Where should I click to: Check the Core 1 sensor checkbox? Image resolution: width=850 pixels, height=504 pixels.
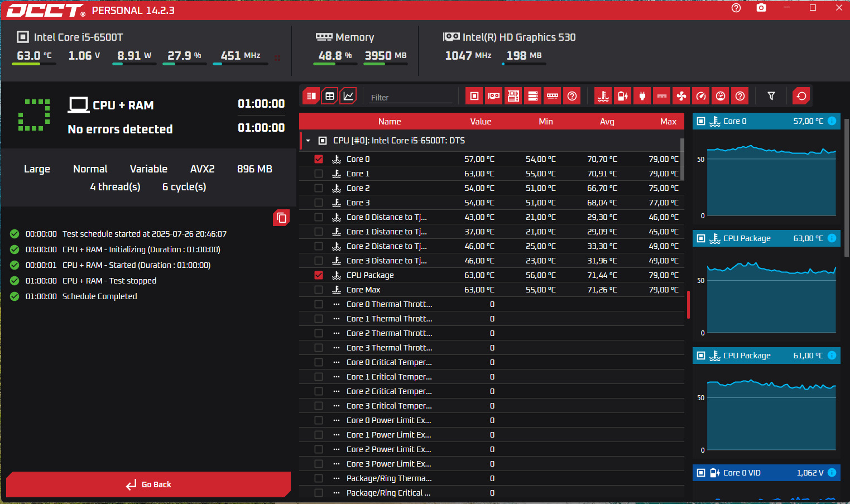(319, 174)
